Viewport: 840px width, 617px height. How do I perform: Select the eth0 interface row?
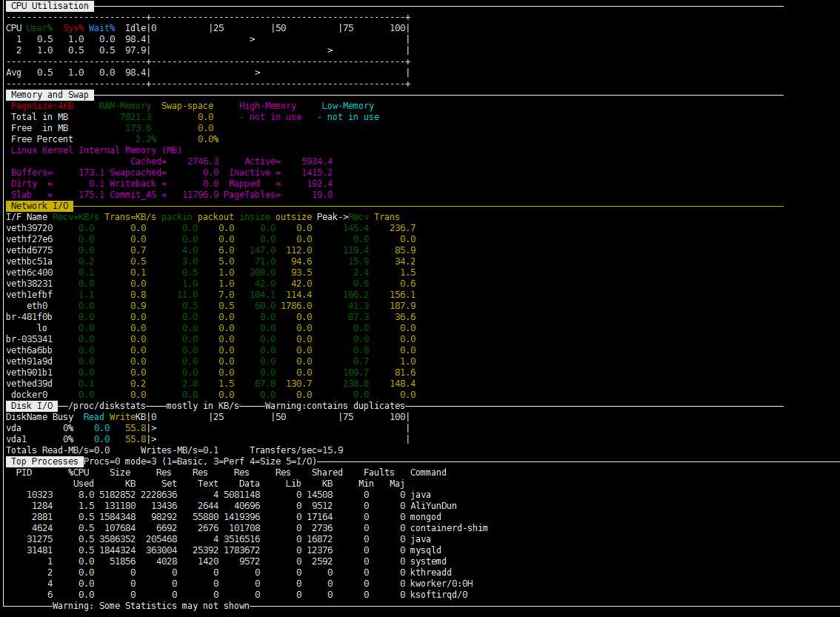[210, 306]
